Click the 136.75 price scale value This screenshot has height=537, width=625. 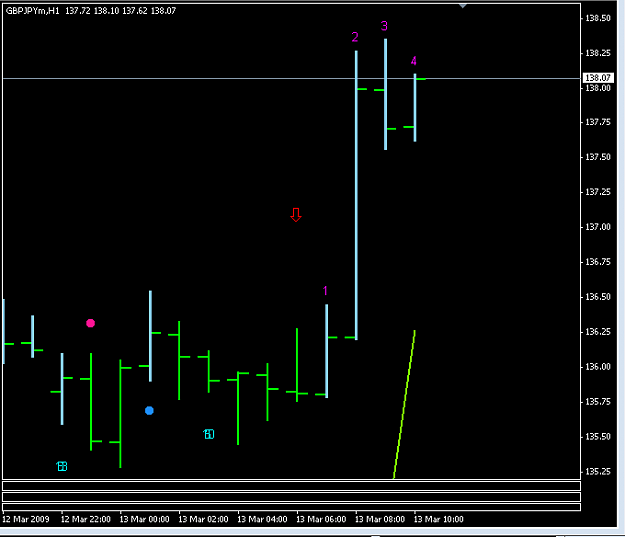pos(597,262)
